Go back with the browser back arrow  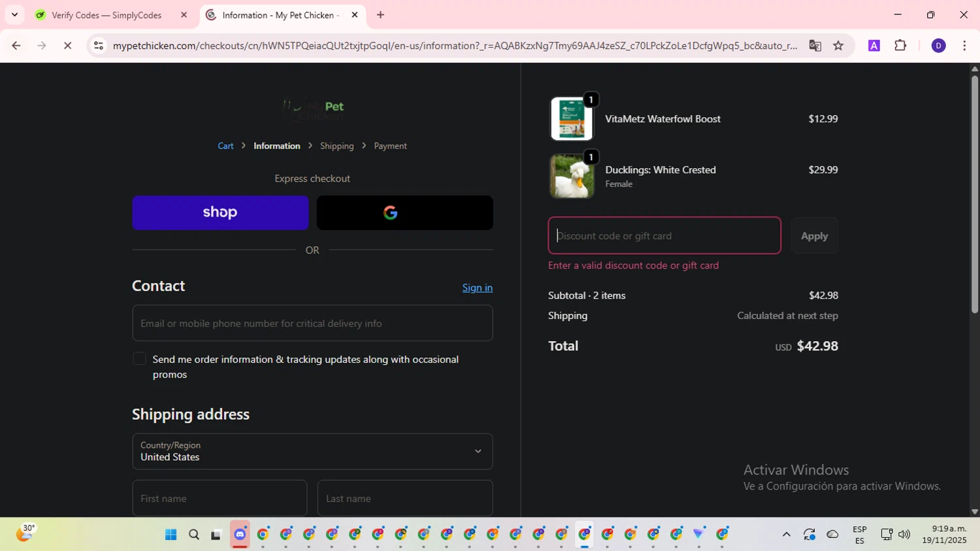click(16, 46)
